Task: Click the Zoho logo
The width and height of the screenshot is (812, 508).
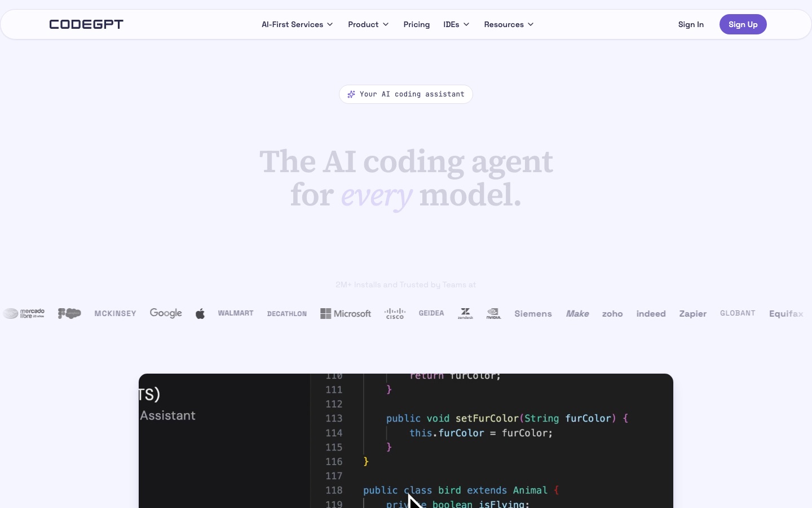Action: point(612,314)
